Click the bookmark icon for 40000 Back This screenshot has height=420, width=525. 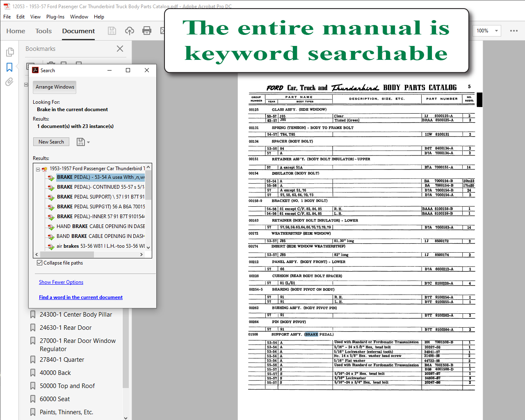click(x=33, y=373)
